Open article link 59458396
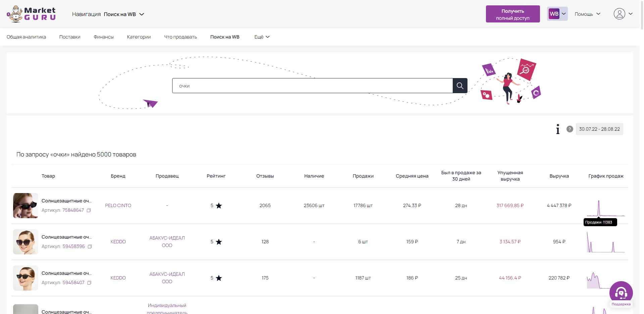 (x=73, y=247)
